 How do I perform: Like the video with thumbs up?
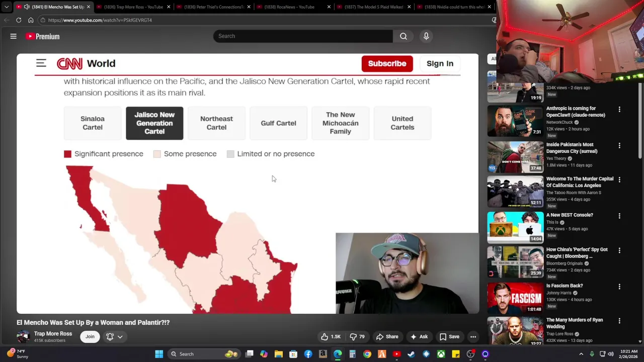click(x=331, y=337)
